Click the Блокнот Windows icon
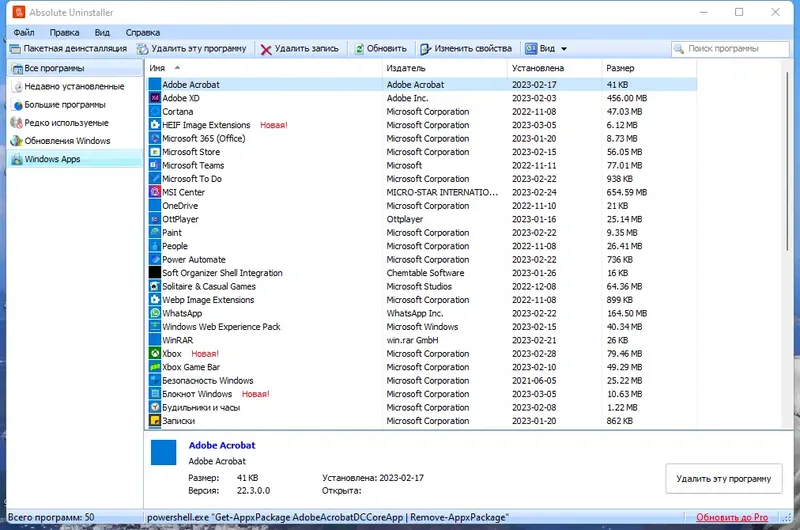Viewport: 800px width, 530px height. pyautogui.click(x=155, y=394)
